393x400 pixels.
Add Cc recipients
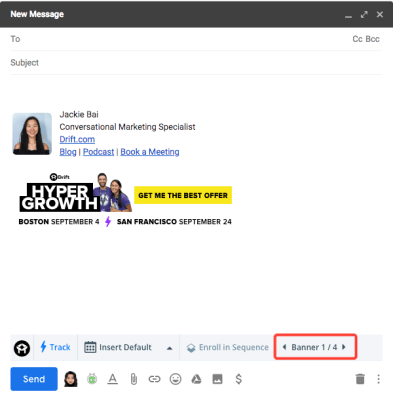click(357, 39)
